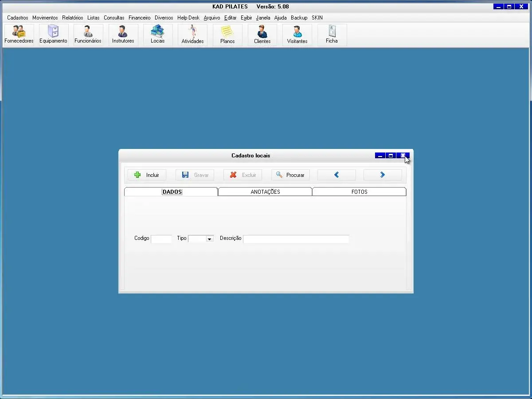
Task: Open the Arquivo menu
Action: pos(212,18)
